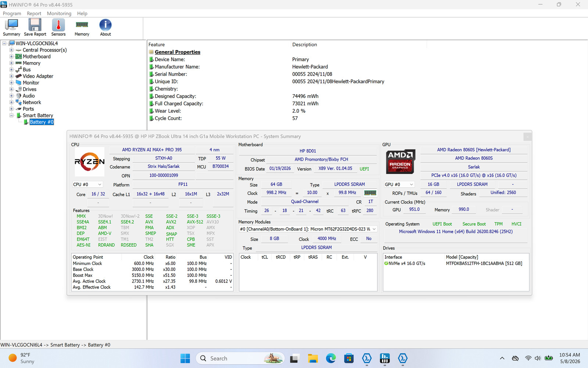Viewport: 588px width, 368px height.
Task: Open the Summary toolbar icon
Action: point(11,28)
